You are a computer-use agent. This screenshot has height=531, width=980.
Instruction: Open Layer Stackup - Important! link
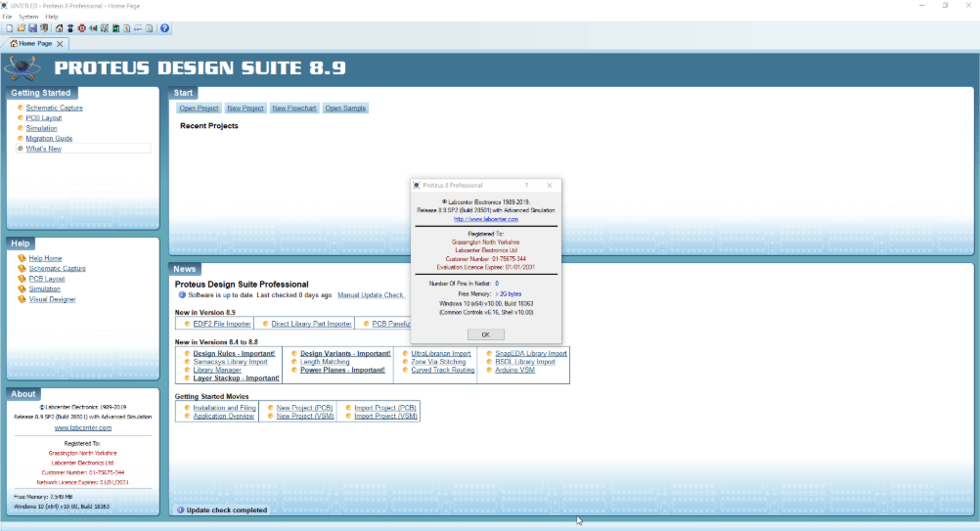(237, 377)
